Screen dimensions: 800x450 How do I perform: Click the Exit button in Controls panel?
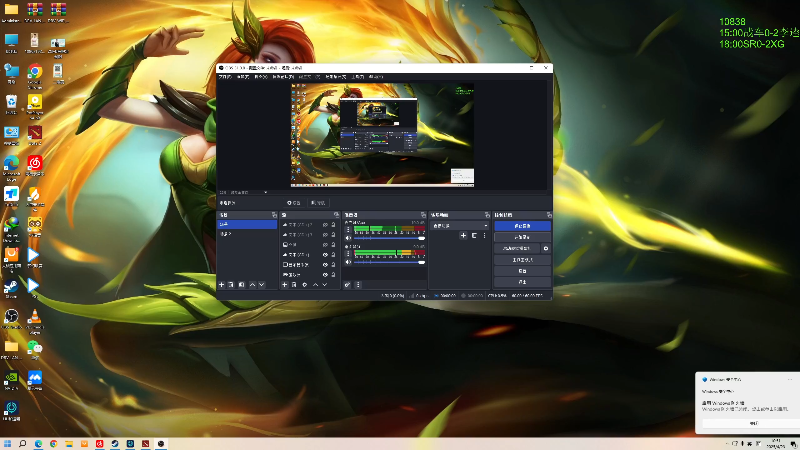click(522, 282)
